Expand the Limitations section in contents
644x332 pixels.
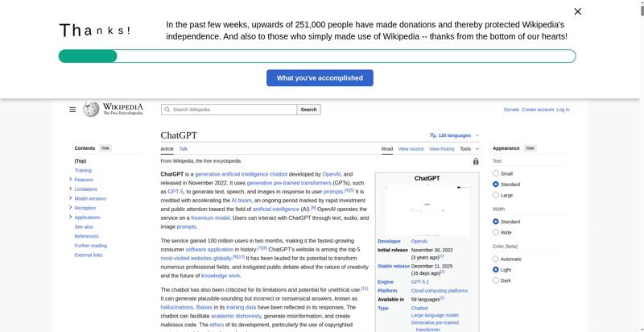(71, 189)
